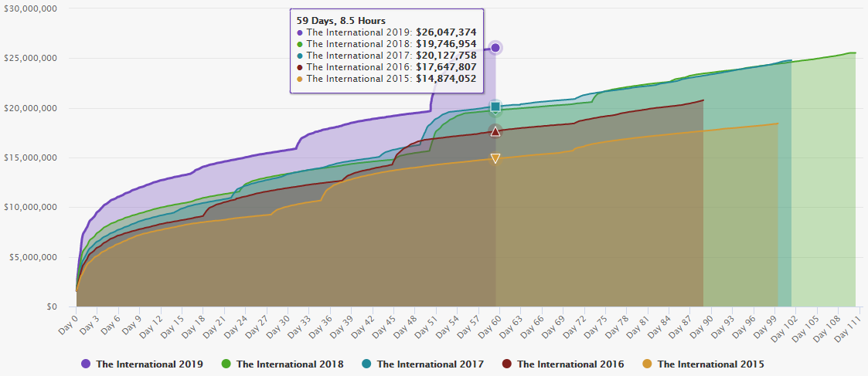This screenshot has height=376, width=868.
Task: Click the $20,127,758 value in tooltip
Action: [x=446, y=56]
